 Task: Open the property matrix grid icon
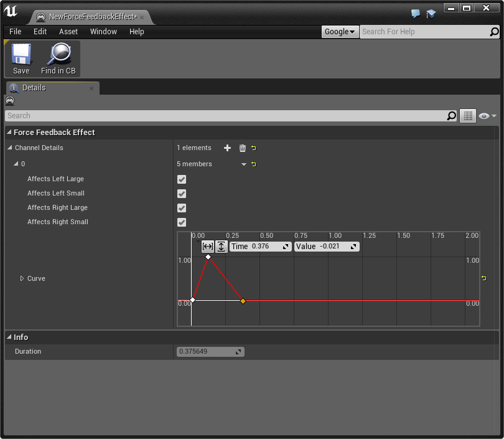pos(467,116)
